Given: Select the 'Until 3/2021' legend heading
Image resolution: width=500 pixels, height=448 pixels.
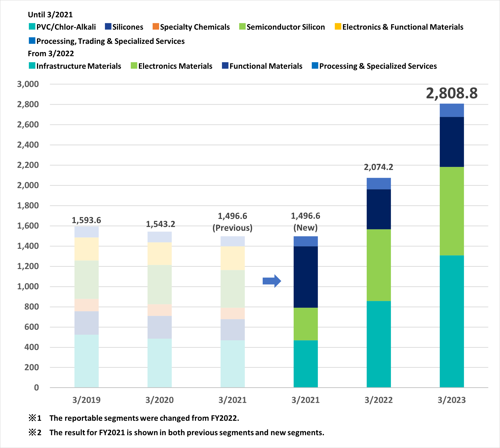Looking at the screenshot, I should [x=50, y=15].
